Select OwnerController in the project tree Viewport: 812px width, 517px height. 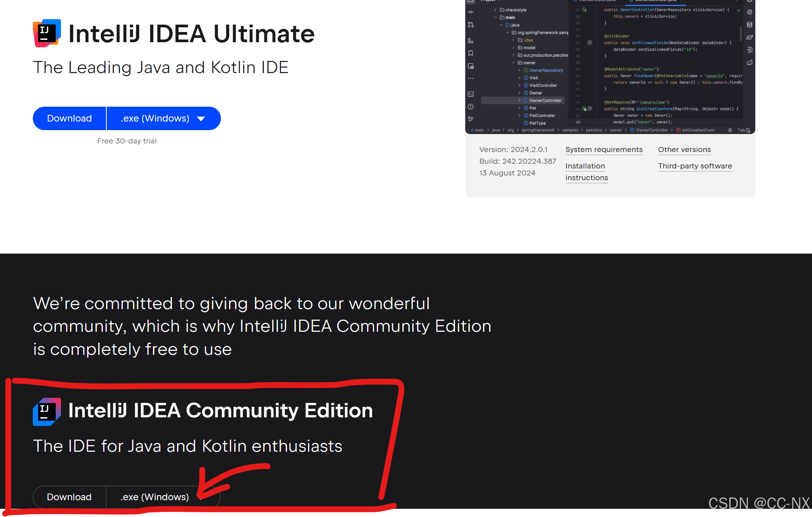pyautogui.click(x=545, y=100)
